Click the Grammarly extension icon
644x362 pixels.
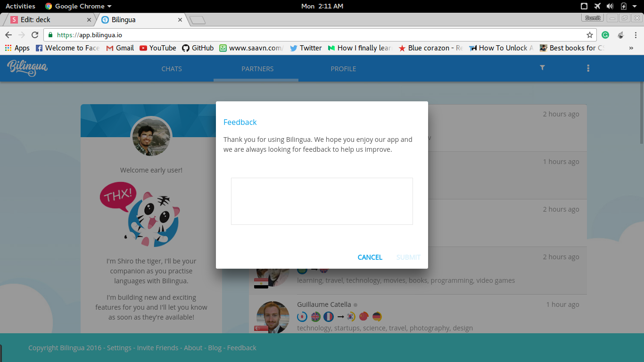click(605, 35)
